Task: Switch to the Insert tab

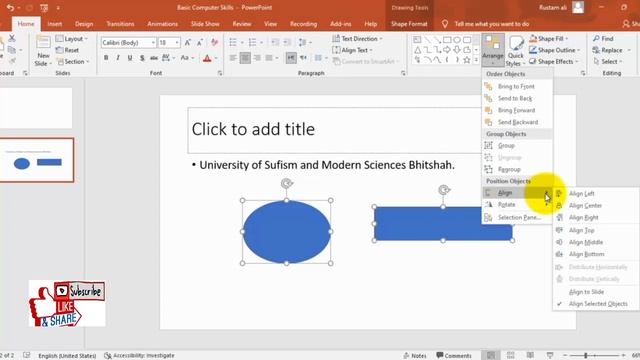Action: (x=55, y=24)
